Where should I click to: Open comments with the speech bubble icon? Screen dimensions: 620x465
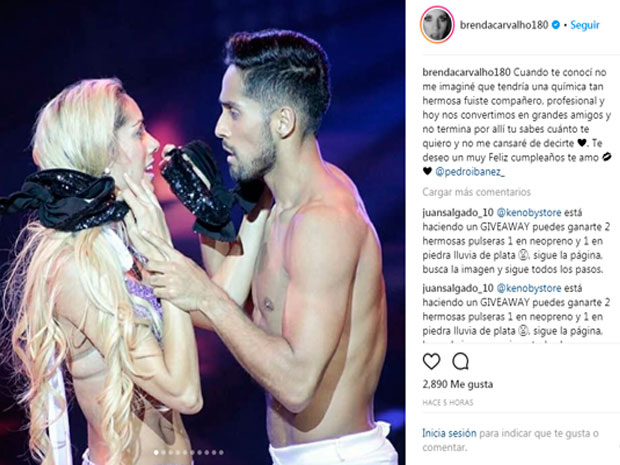(x=461, y=361)
